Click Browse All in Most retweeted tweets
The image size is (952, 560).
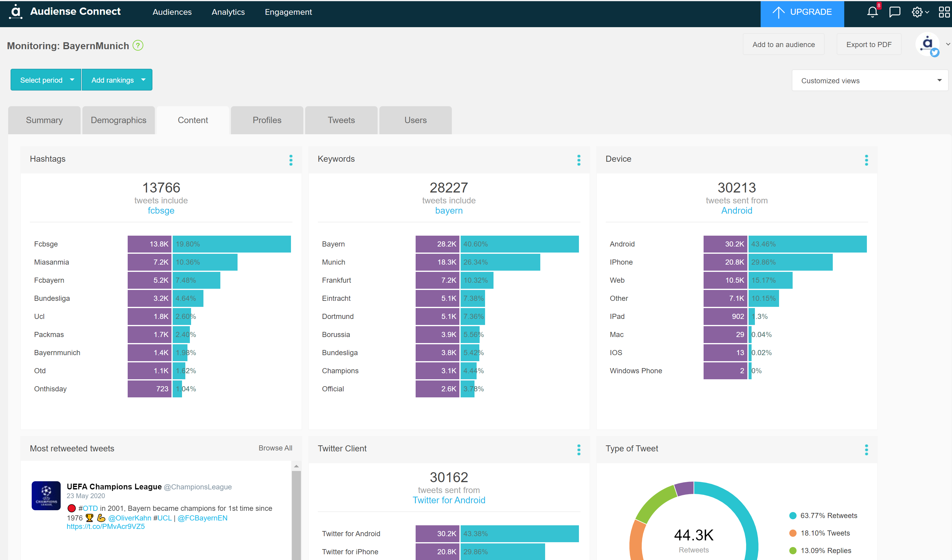275,448
